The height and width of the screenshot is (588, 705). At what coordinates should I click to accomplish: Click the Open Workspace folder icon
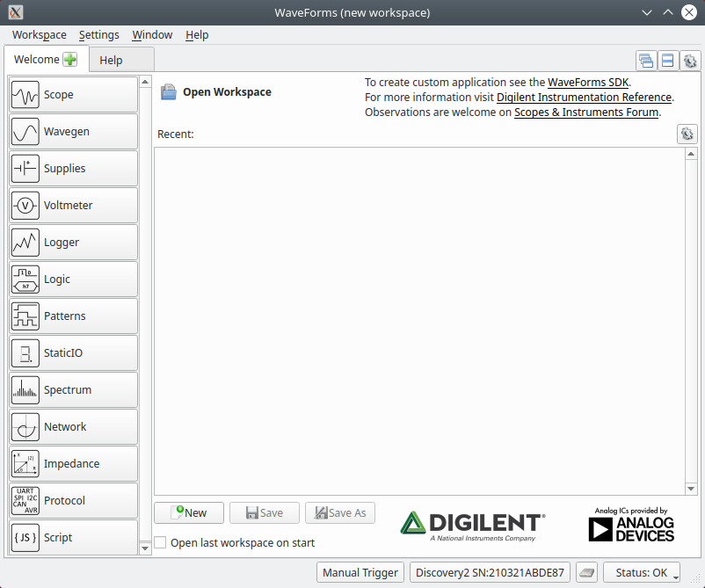click(x=169, y=91)
